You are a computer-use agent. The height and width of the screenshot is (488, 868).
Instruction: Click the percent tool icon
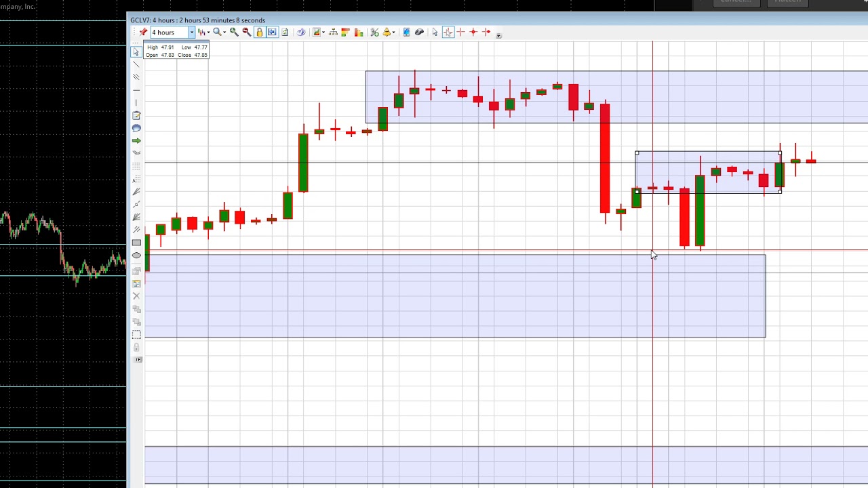pyautogui.click(x=374, y=32)
